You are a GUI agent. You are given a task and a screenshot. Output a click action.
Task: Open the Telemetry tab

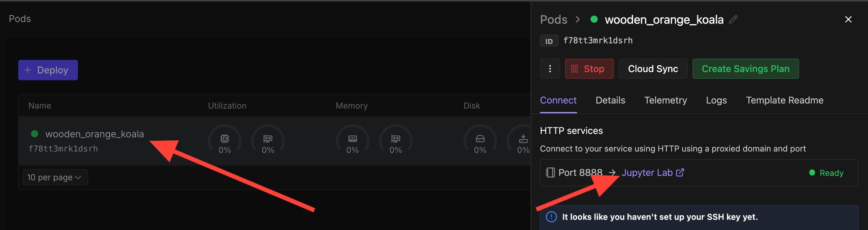click(665, 100)
